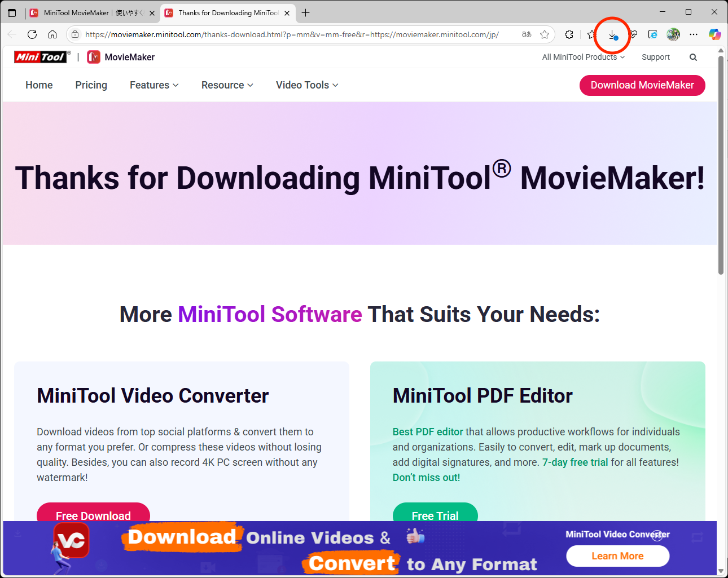This screenshot has height=578, width=728.
Task: Open the Best PDF editor link
Action: [428, 432]
